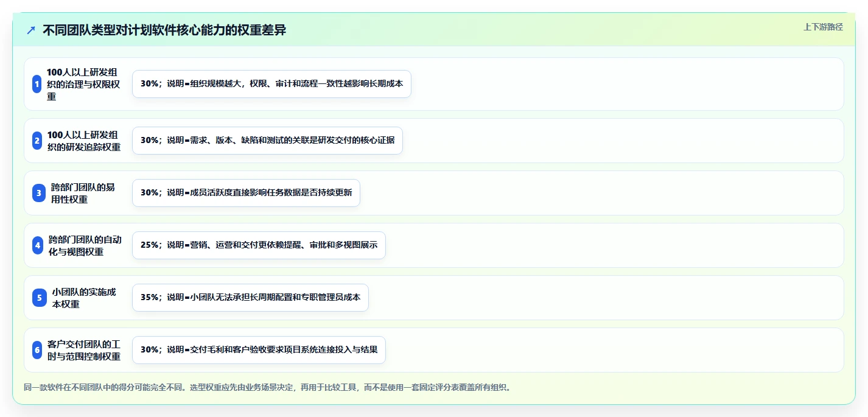Click the value box about 交付毛利和客户验收
868x417 pixels.
click(259, 350)
